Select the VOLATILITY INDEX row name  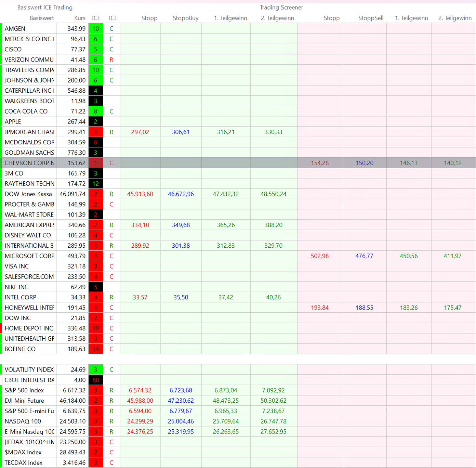(29, 370)
